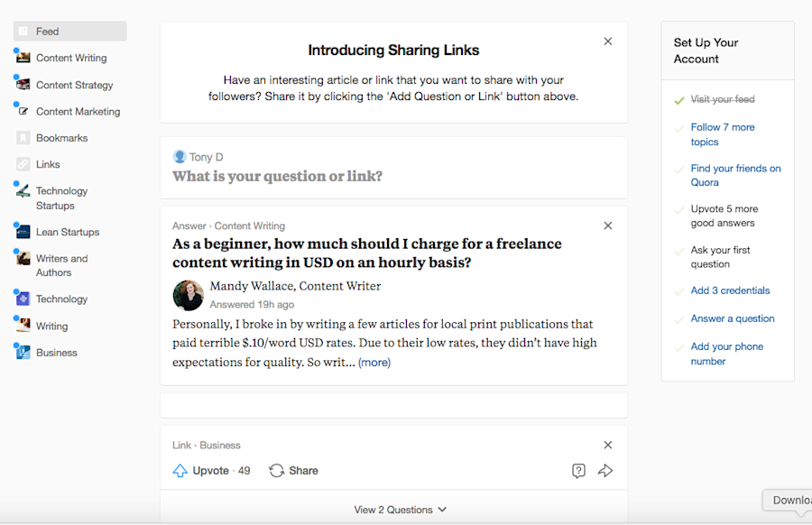The height and width of the screenshot is (525, 812).
Task: Select the Technology topic icon
Action: (x=24, y=299)
